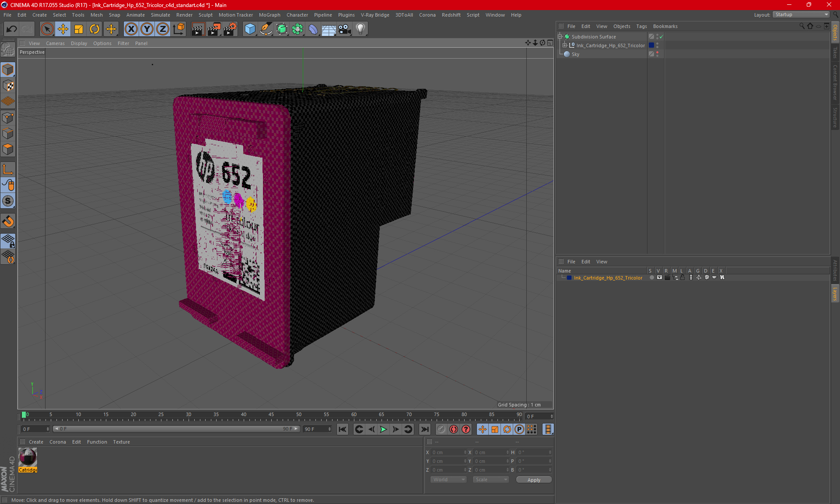The height and width of the screenshot is (504, 840).
Task: Click play forward button
Action: tap(383, 429)
